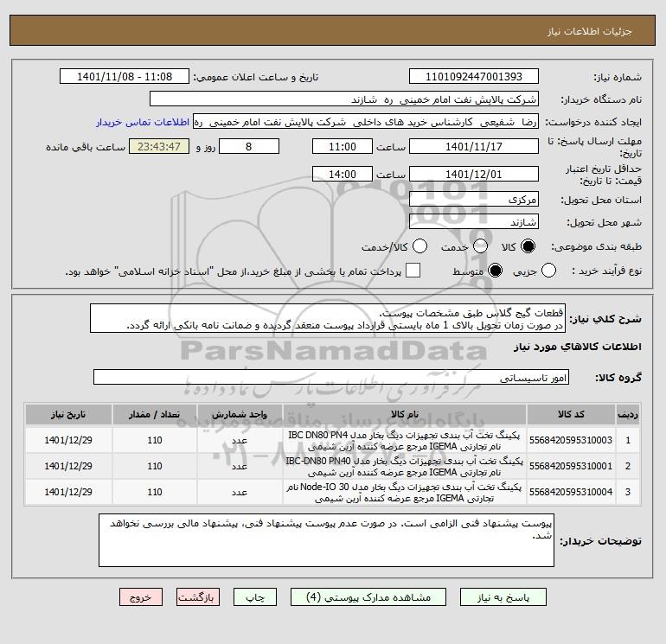
Task: Select the کالا radio button
Action: pyautogui.click(x=528, y=246)
